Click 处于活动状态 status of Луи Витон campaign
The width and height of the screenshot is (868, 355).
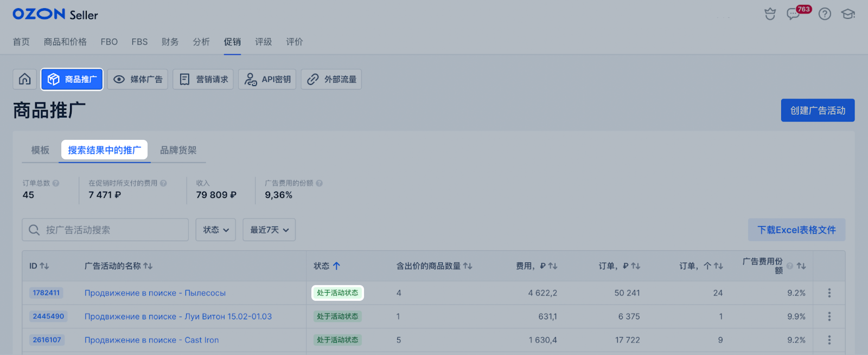[338, 316]
